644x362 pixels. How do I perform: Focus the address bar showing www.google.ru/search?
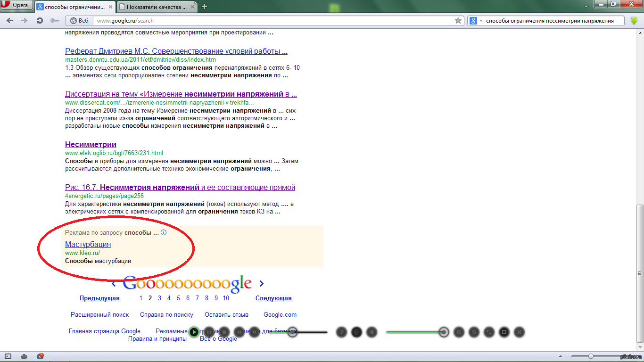click(x=273, y=21)
